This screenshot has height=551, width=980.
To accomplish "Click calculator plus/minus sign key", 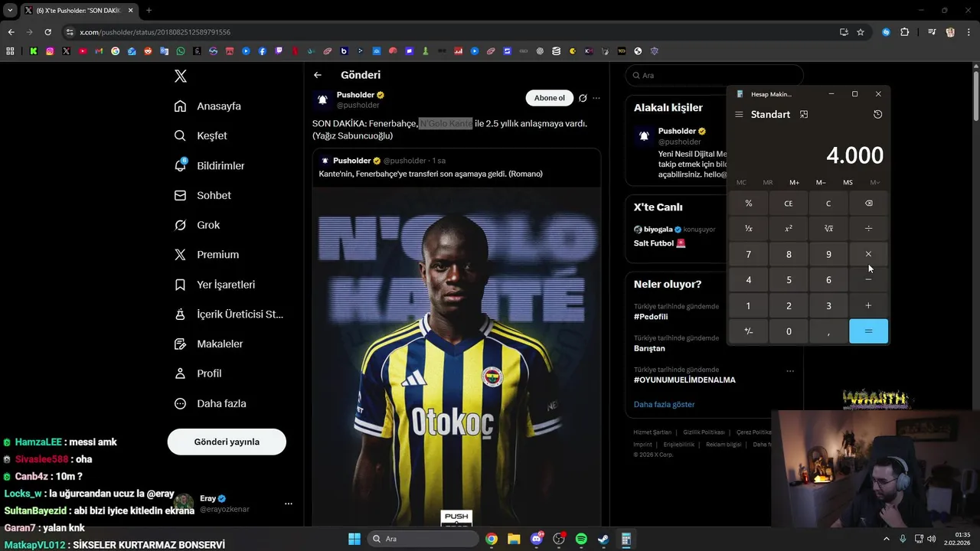I will pyautogui.click(x=749, y=331).
